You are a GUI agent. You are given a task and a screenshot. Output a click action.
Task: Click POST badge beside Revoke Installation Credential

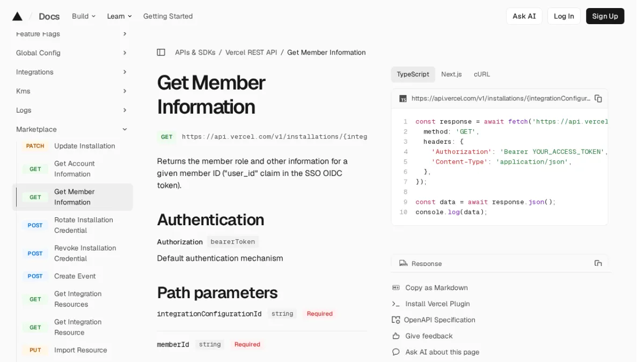(35, 254)
